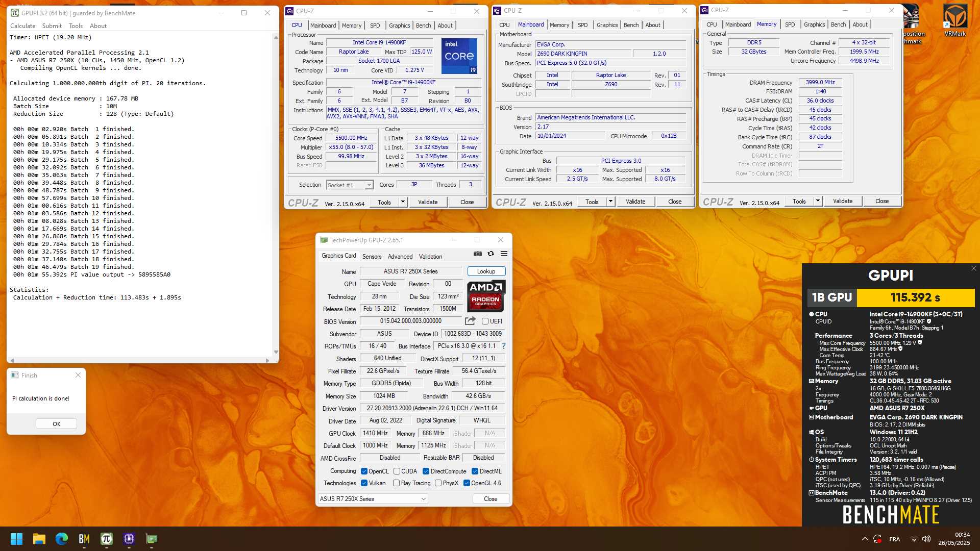Toggle the DirectML checkbox
The width and height of the screenshot is (980, 551).
(475, 471)
